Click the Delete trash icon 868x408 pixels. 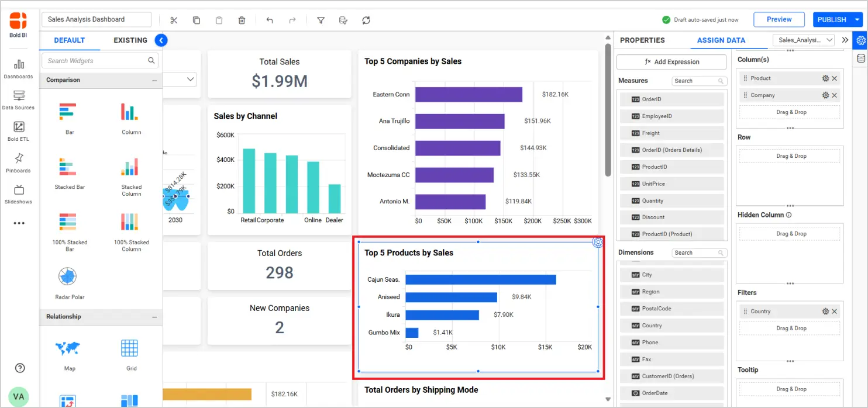coord(242,20)
